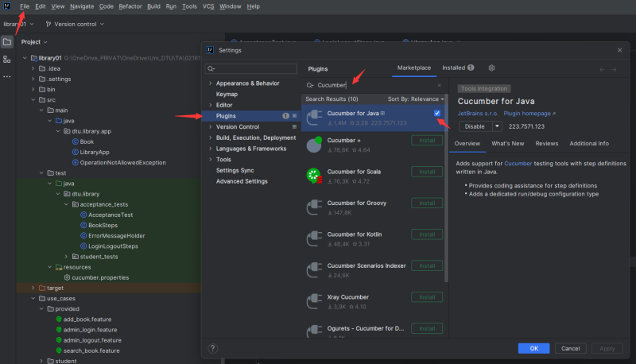Open JetBrains s.r.o. vendor link
The height and width of the screenshot is (364, 636).
click(478, 114)
